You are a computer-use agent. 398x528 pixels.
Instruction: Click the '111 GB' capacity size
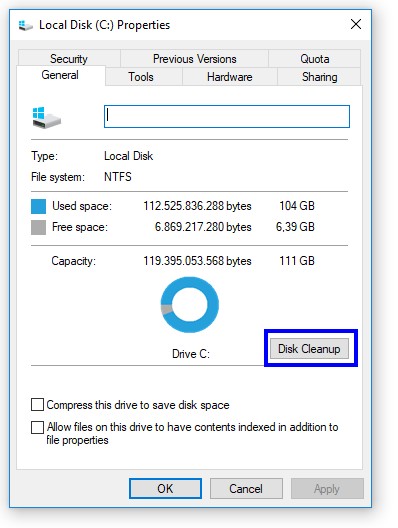coord(297,261)
